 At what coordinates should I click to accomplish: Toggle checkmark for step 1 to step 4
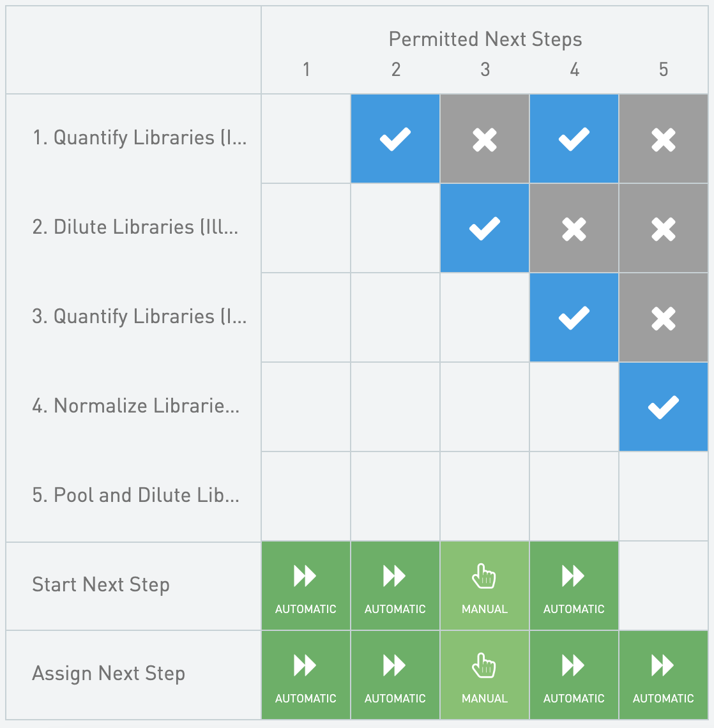point(574,139)
